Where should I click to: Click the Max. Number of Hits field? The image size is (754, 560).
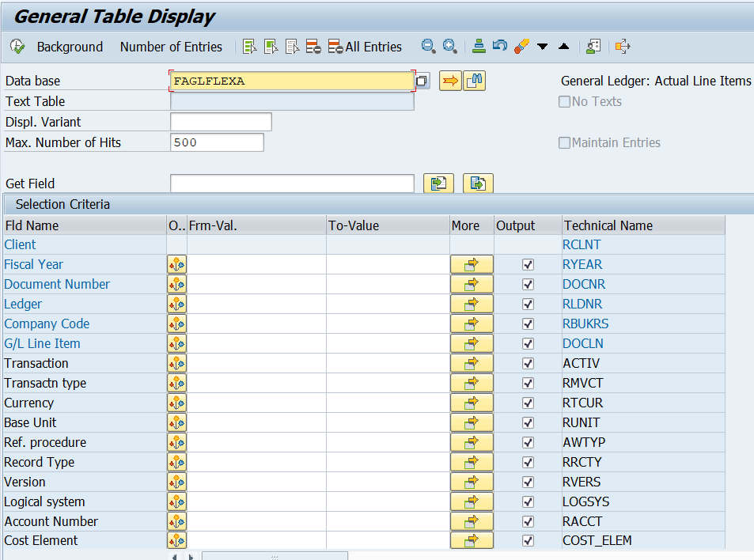(217, 142)
